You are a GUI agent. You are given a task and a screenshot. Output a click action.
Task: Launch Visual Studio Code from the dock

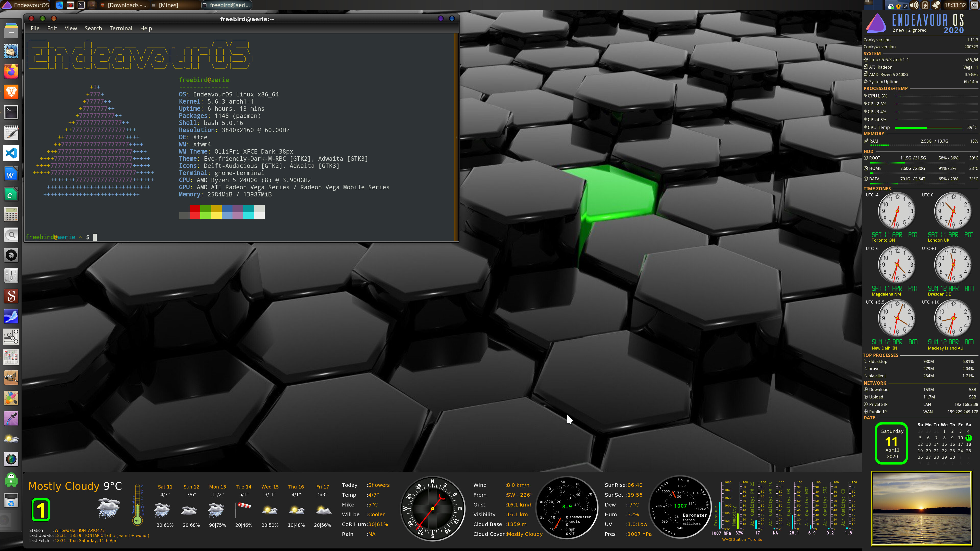pyautogui.click(x=11, y=153)
